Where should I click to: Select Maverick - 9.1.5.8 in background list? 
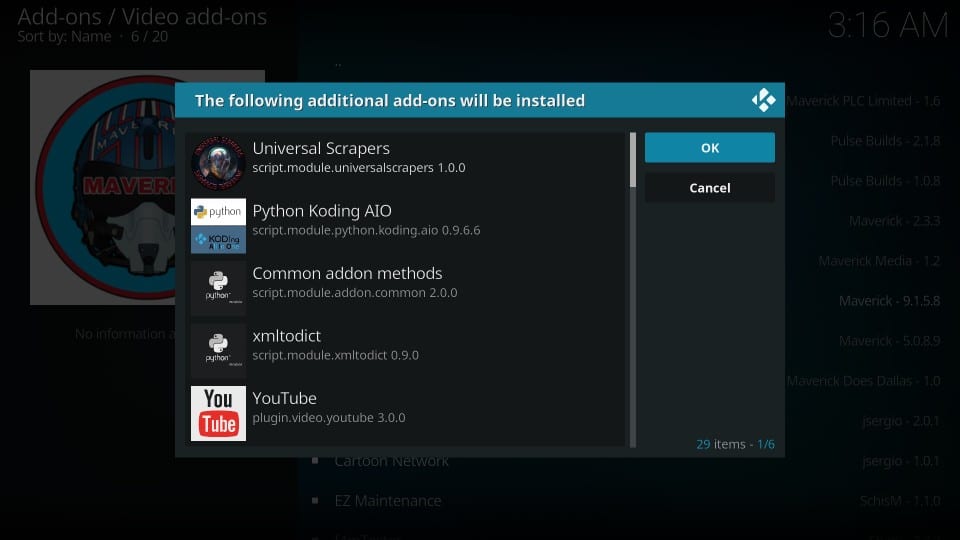(890, 301)
